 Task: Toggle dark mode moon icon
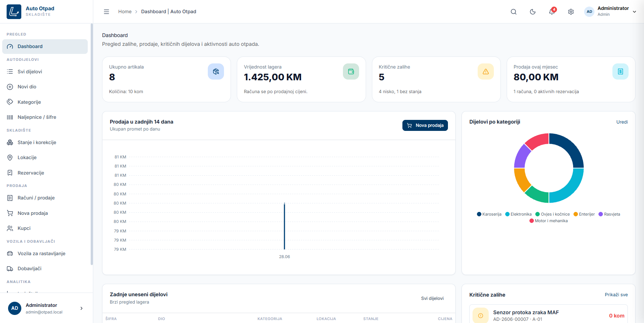(533, 12)
